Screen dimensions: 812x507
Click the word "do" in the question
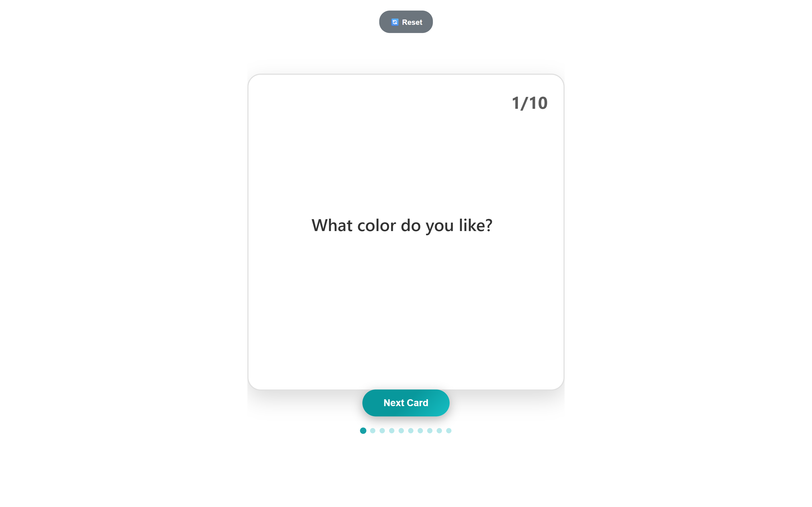pyautogui.click(x=411, y=225)
